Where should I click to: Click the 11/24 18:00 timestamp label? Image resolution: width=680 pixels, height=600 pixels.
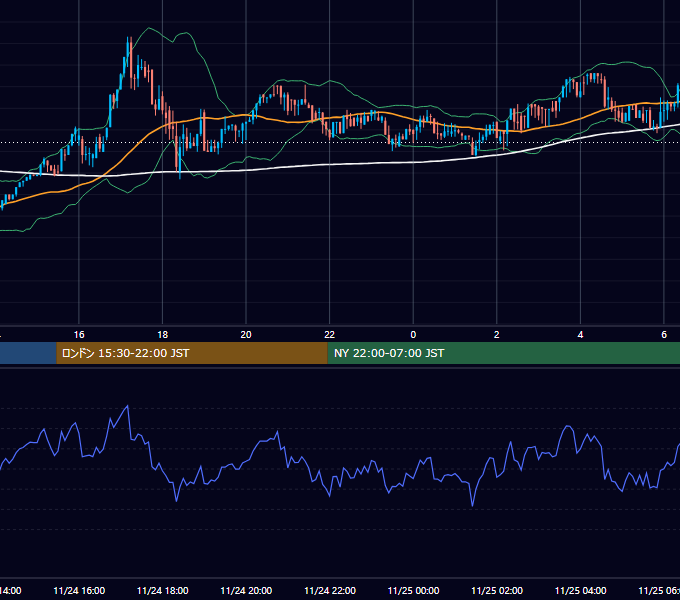(x=163, y=591)
